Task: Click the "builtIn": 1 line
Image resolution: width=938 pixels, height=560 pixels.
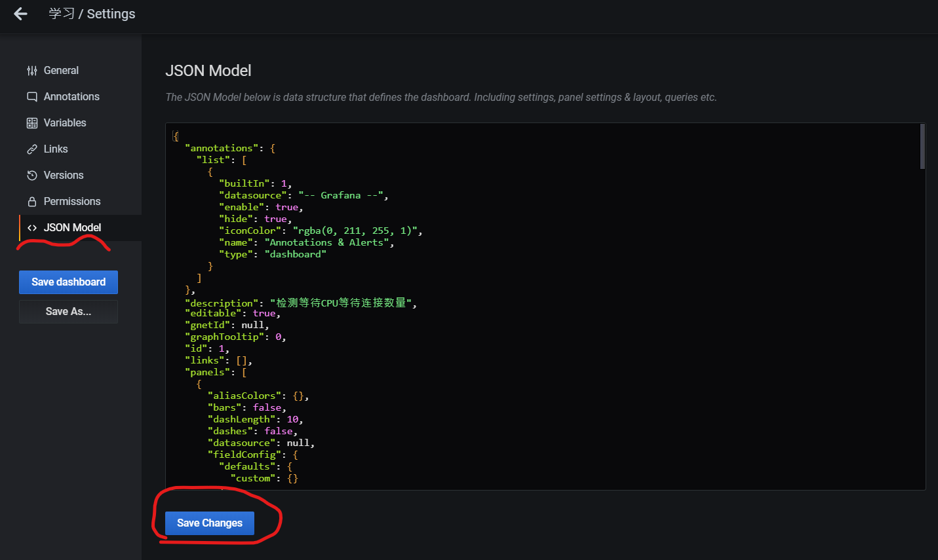Action: point(256,183)
